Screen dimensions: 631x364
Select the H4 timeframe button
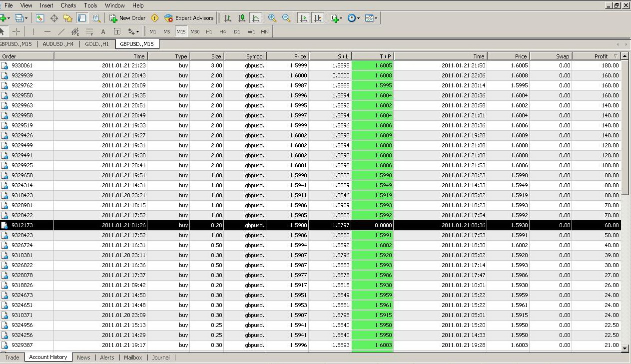(x=223, y=31)
